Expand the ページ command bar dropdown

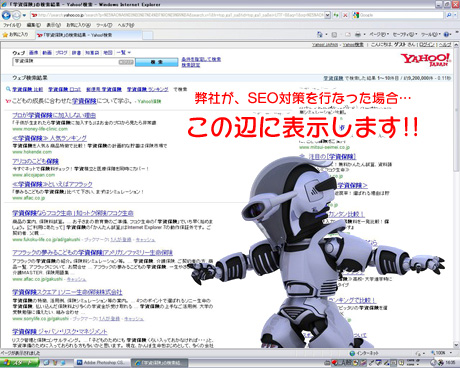click(379, 34)
